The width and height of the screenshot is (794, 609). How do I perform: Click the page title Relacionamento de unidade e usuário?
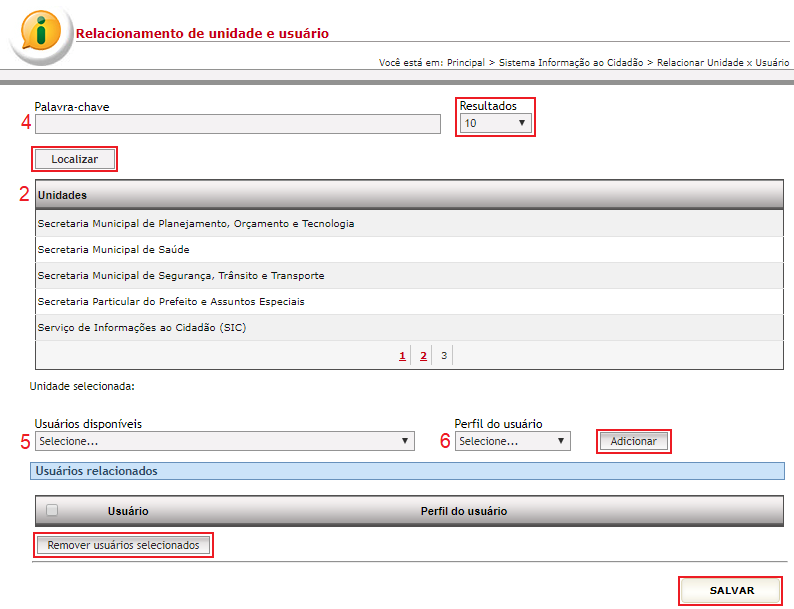(202, 33)
